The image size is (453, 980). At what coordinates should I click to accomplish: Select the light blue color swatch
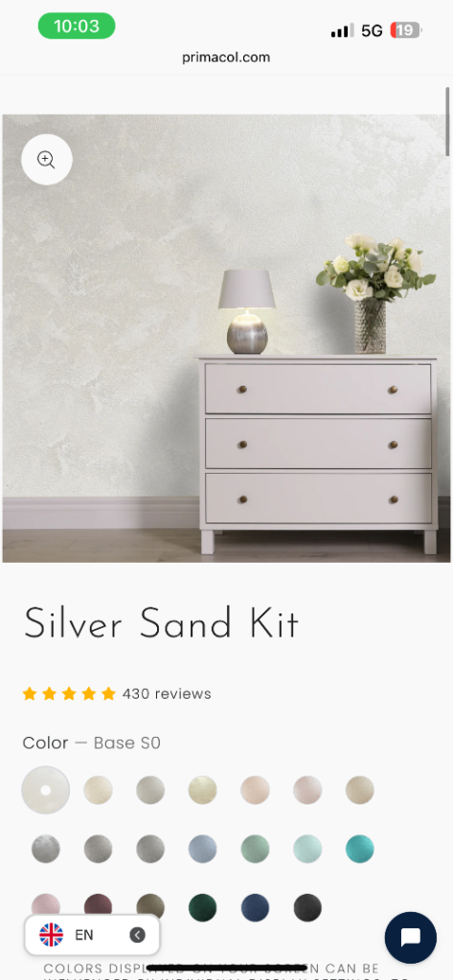[203, 849]
